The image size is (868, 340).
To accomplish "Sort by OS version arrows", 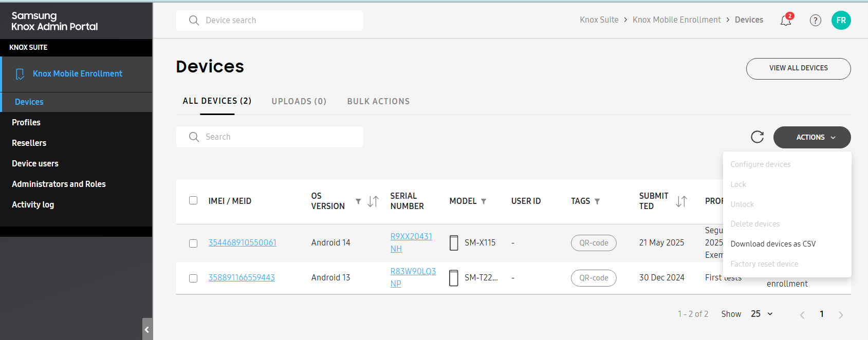I will point(373,201).
